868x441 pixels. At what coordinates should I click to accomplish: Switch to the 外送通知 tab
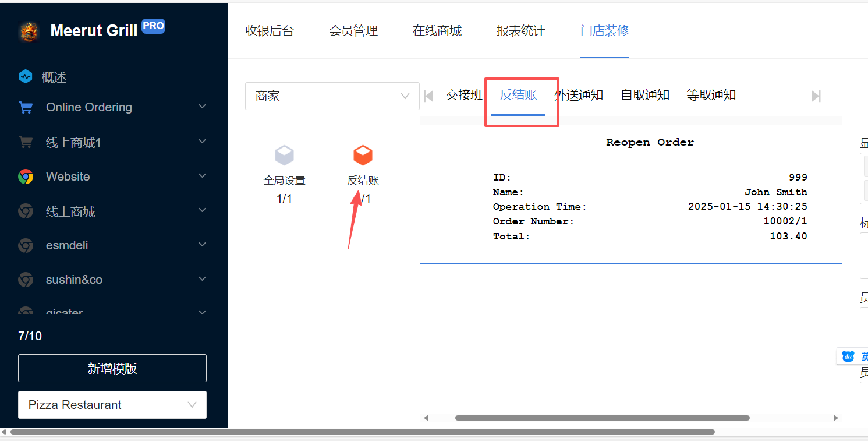tap(579, 95)
